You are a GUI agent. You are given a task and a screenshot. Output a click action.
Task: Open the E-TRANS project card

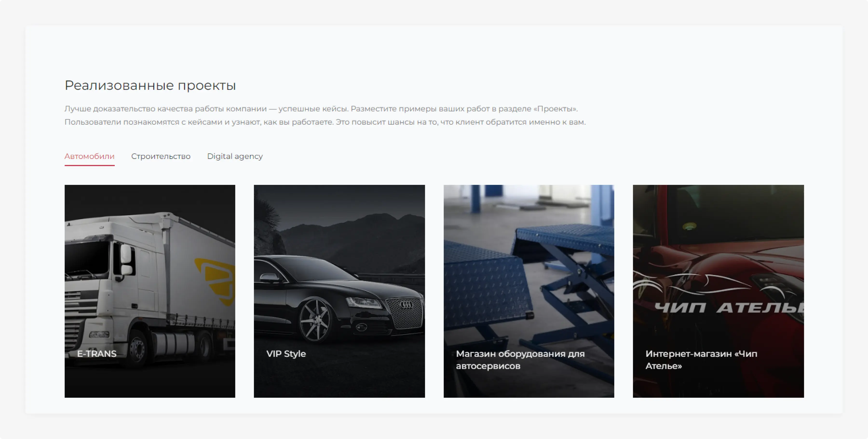point(150,291)
